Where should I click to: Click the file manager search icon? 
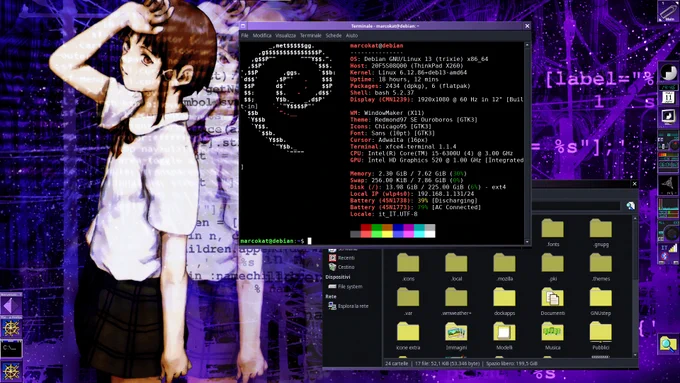tap(630, 206)
